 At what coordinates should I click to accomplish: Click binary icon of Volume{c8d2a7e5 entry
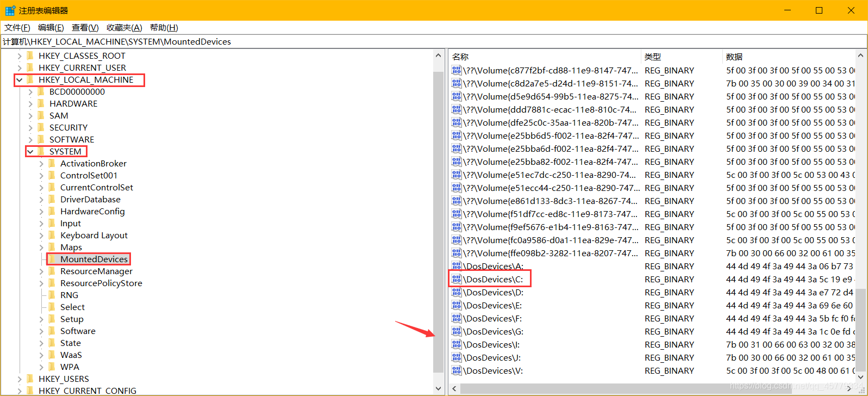457,83
